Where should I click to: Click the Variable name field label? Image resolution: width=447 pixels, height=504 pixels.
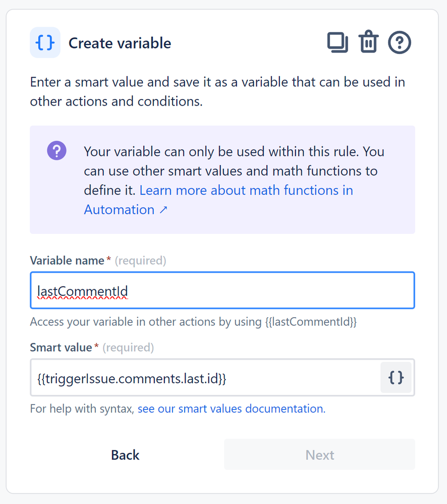pos(67,261)
